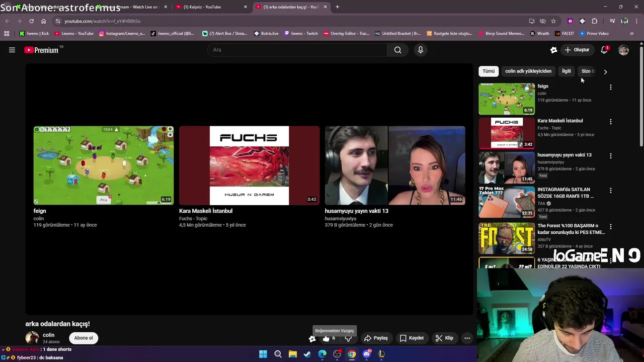Image resolution: width=644 pixels, height=362 pixels.
Task: Open 'Prime Video' bookmark
Action: (x=594, y=34)
